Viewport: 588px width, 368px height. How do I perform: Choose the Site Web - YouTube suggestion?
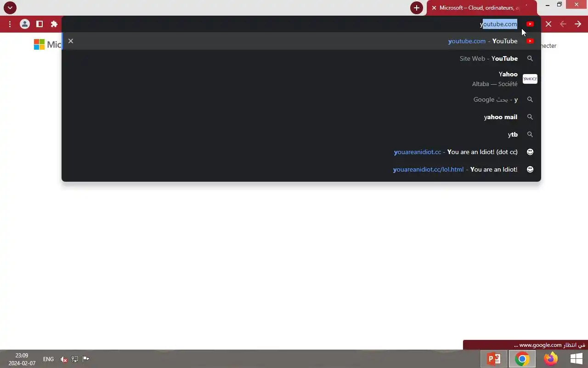click(x=301, y=58)
